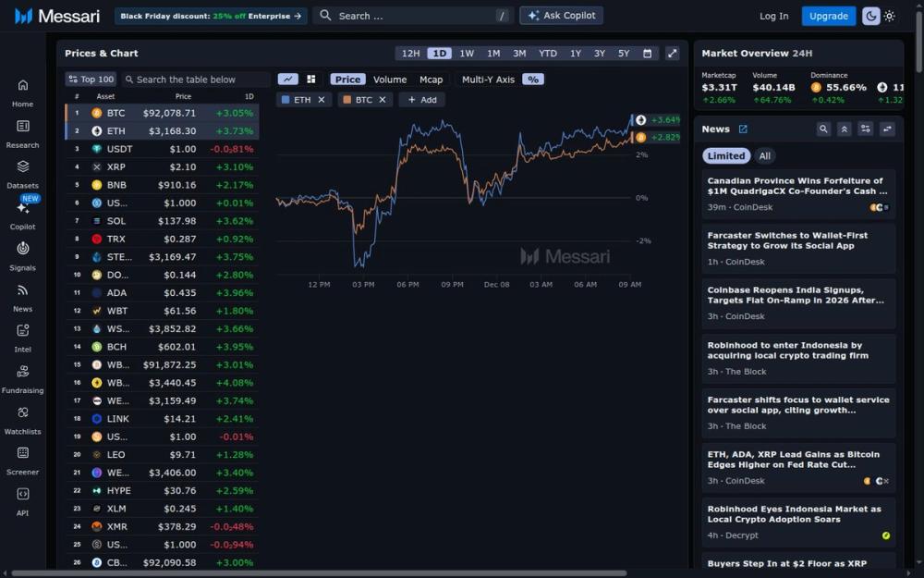Click the BTC marker at chart end
This screenshot has height=578, width=924.
[x=640, y=138]
